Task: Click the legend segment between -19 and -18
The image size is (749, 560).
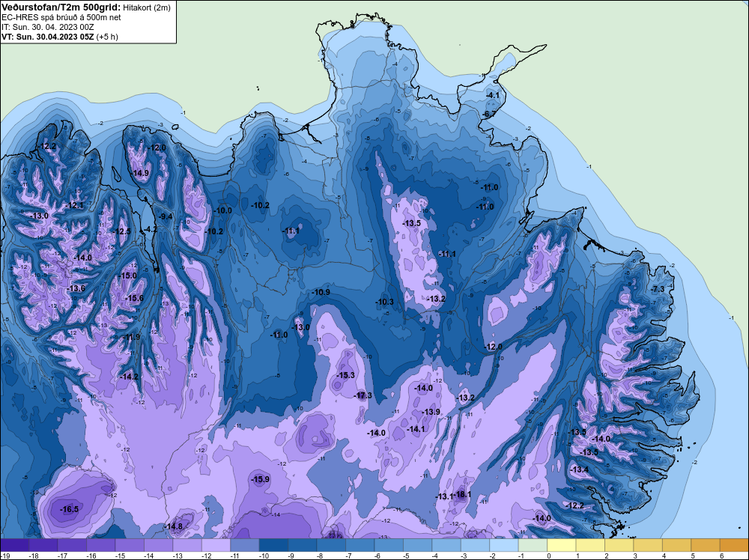Action: point(14,545)
